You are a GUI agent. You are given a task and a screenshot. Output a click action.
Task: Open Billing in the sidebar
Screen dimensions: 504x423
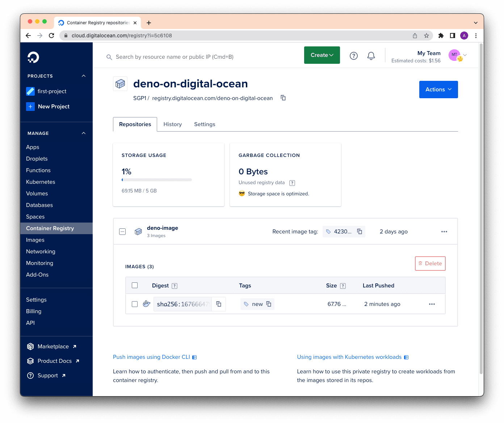[34, 311]
